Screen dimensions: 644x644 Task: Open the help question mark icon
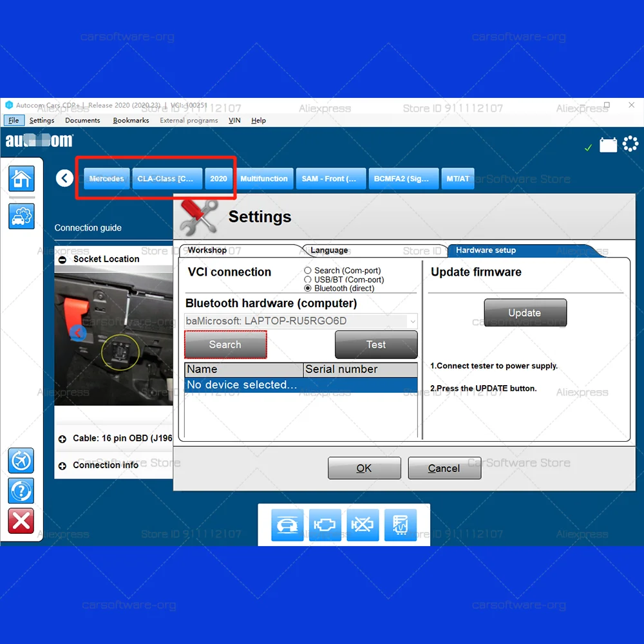click(21, 490)
